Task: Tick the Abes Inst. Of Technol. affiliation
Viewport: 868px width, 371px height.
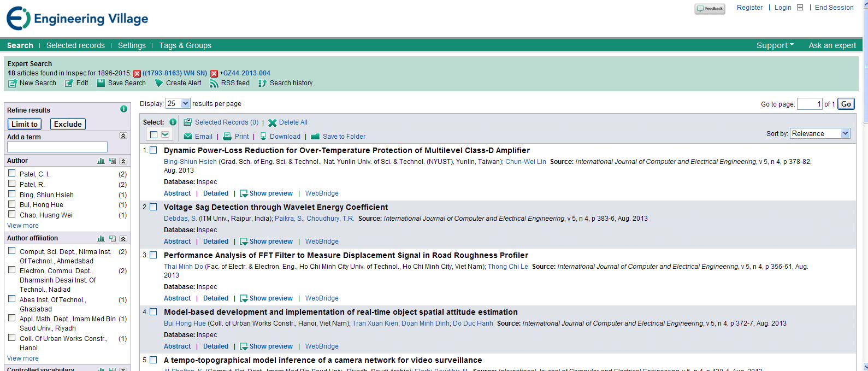Action: pyautogui.click(x=11, y=299)
